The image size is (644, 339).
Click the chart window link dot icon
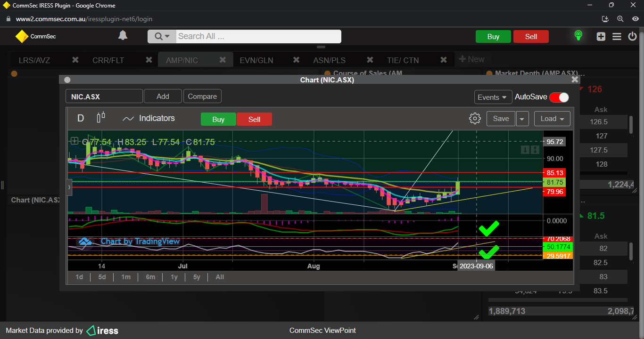click(x=67, y=80)
